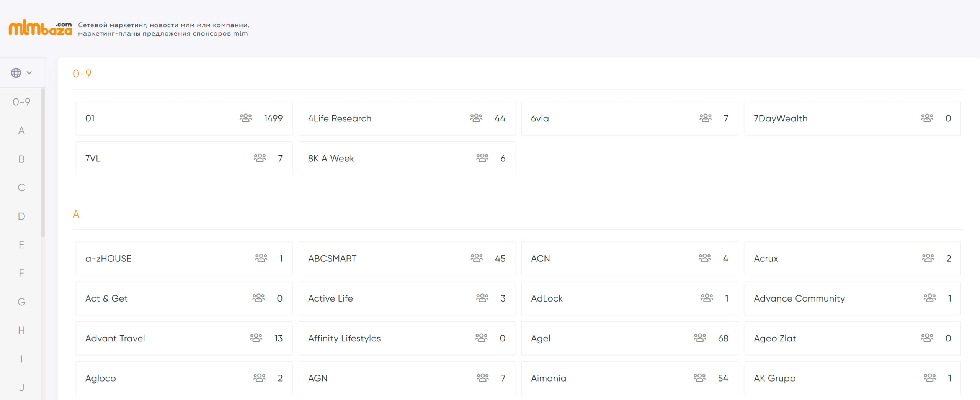Select letter C in alphabet sidebar
This screenshot has width=980, height=400.
coord(21,188)
